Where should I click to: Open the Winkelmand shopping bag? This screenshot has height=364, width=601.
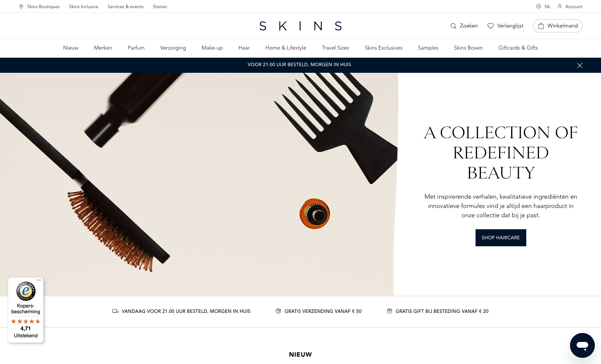pyautogui.click(x=557, y=26)
